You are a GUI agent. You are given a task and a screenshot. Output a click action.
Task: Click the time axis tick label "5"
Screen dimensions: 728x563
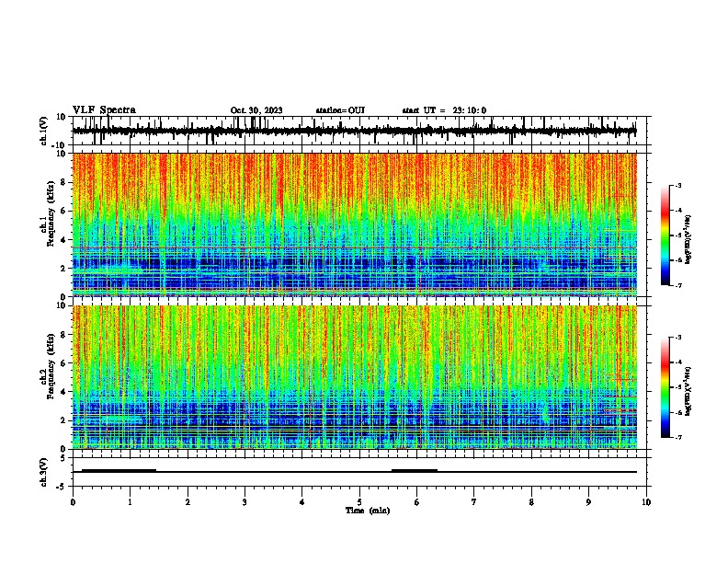pos(359,502)
